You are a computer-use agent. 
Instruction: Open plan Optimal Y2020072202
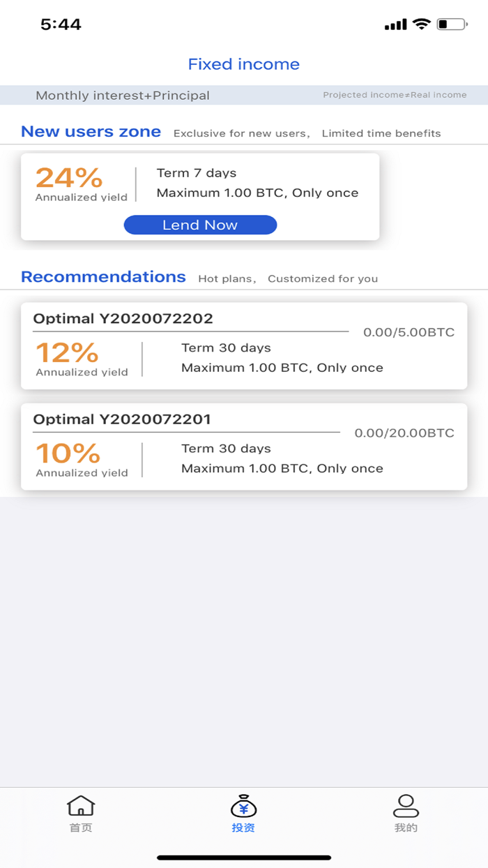pyautogui.click(x=244, y=346)
